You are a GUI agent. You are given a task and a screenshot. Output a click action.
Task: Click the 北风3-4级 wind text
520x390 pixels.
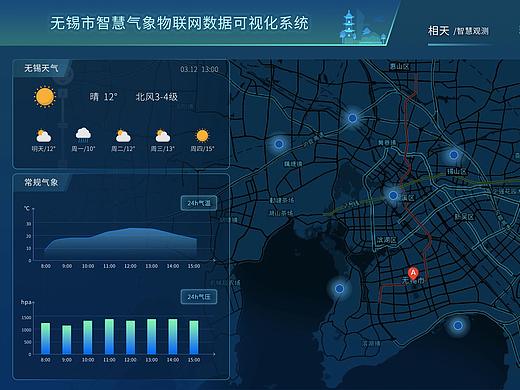coord(157,97)
